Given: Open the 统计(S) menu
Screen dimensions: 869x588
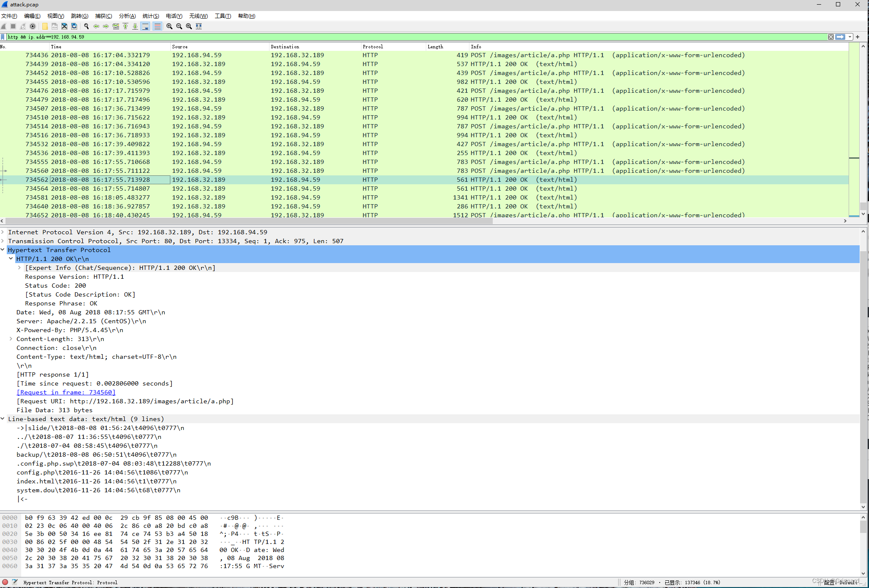Looking at the screenshot, I should 151,16.
